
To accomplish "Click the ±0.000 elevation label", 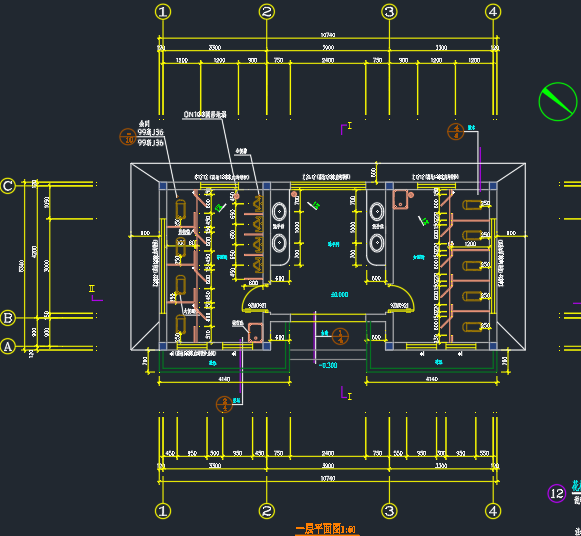I will [339, 294].
